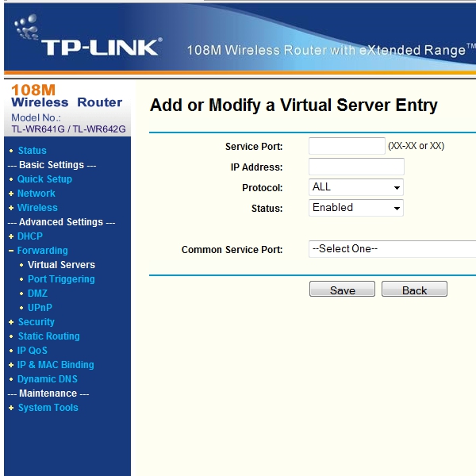Open the IP QoS page
The image size is (476, 476).
tap(33, 351)
